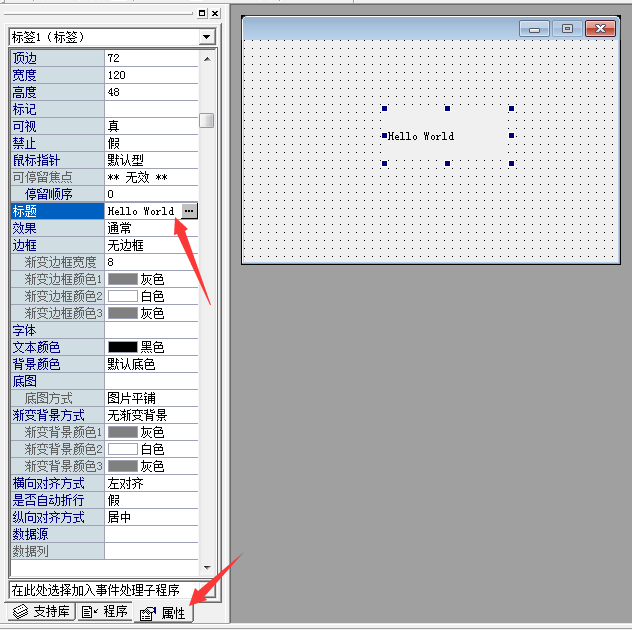This screenshot has width=632, height=630.
Task: Open the 鼠标指针 value 默认型
Action: point(151,160)
